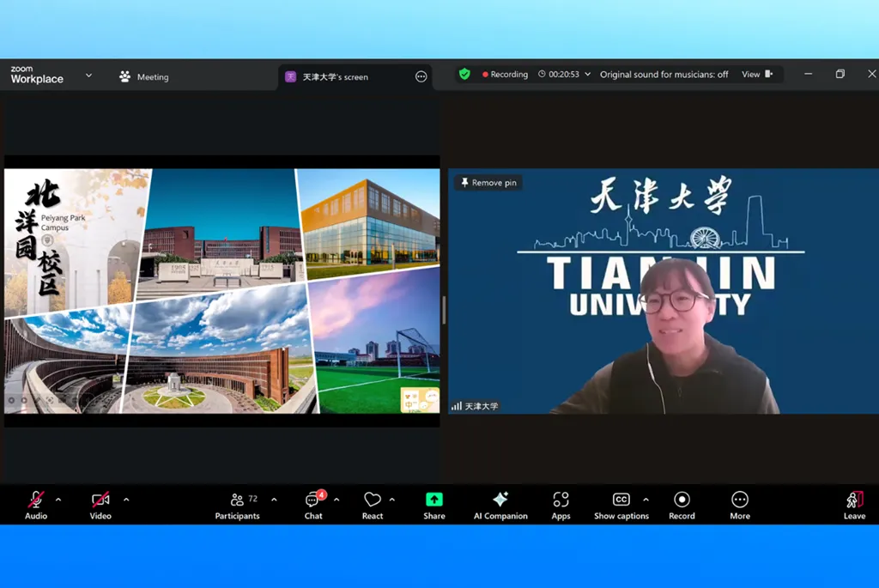This screenshot has width=879, height=588.
Task: Open the View layout menu
Action: click(756, 75)
